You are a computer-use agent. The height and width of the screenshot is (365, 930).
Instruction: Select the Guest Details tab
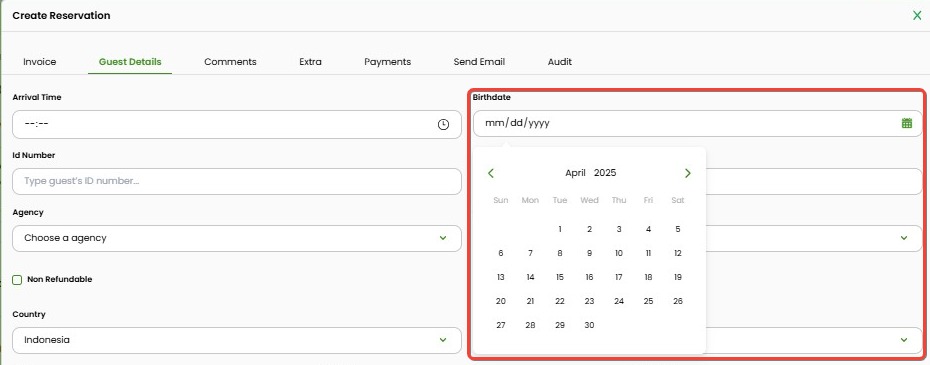(130, 62)
